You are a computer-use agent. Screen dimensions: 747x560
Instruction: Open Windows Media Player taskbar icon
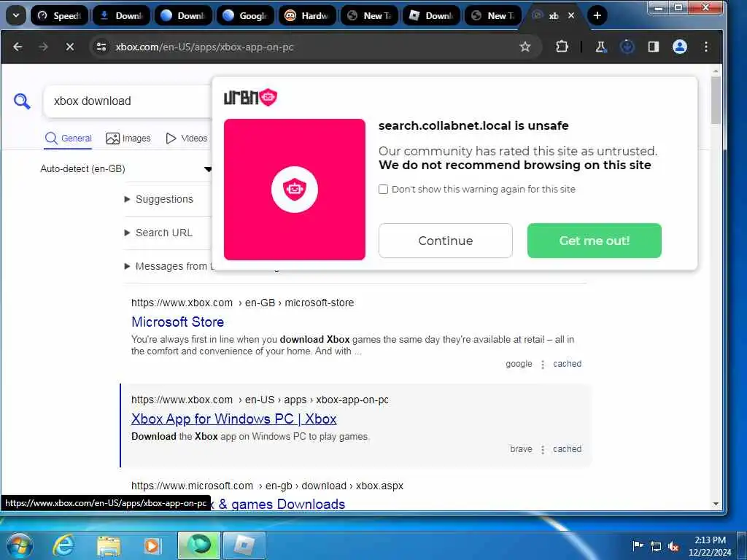pyautogui.click(x=152, y=545)
